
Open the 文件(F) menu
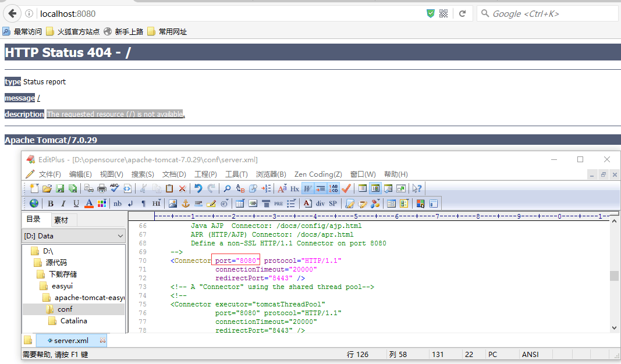pos(49,174)
